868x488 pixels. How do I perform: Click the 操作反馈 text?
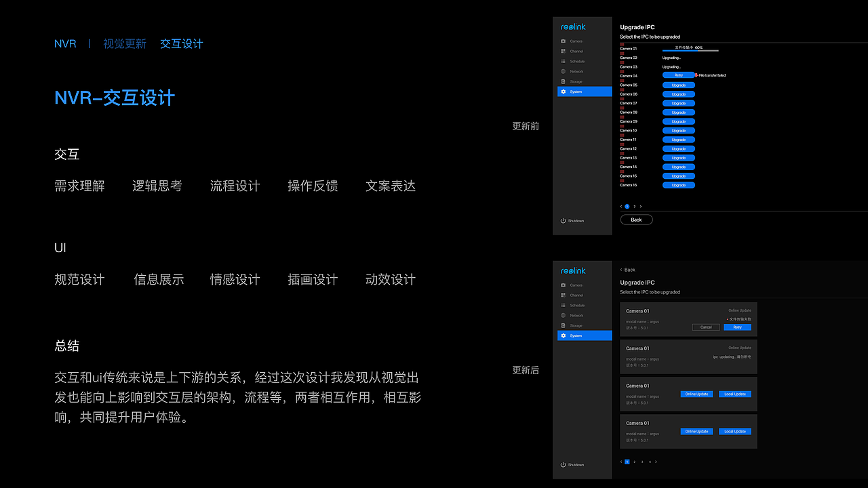313,186
